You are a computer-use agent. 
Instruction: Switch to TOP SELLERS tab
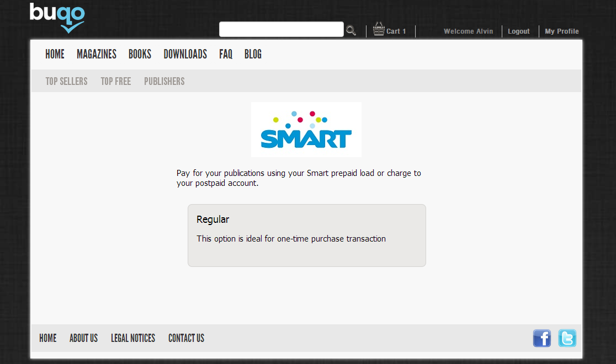click(66, 81)
